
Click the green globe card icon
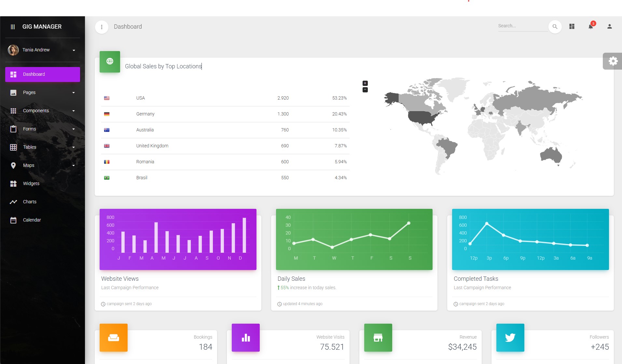tap(110, 61)
